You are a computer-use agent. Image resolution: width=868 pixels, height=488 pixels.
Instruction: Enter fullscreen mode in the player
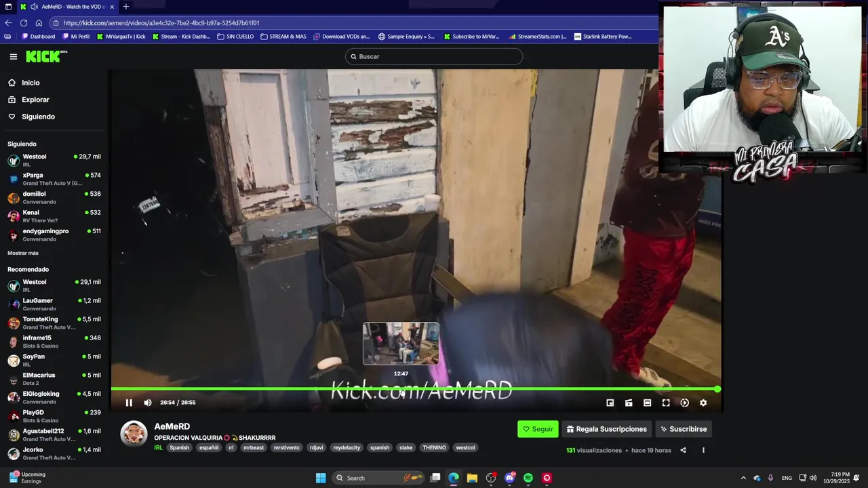[666, 403]
